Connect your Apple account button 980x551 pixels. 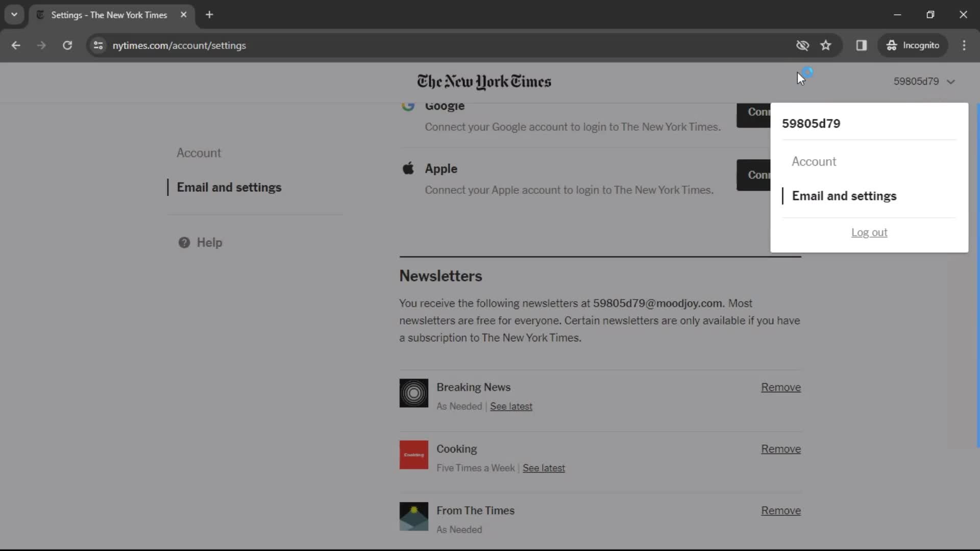[x=753, y=175]
